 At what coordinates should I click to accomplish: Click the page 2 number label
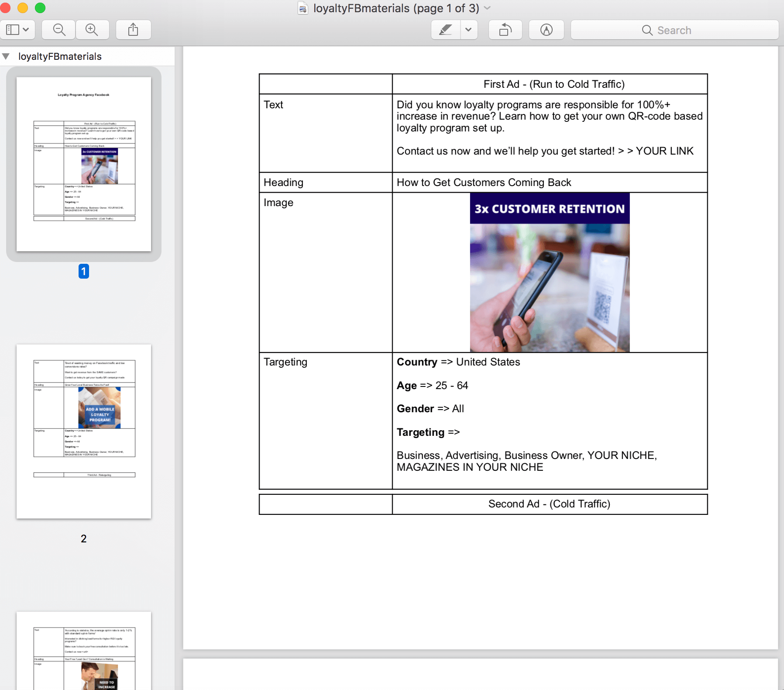point(84,538)
